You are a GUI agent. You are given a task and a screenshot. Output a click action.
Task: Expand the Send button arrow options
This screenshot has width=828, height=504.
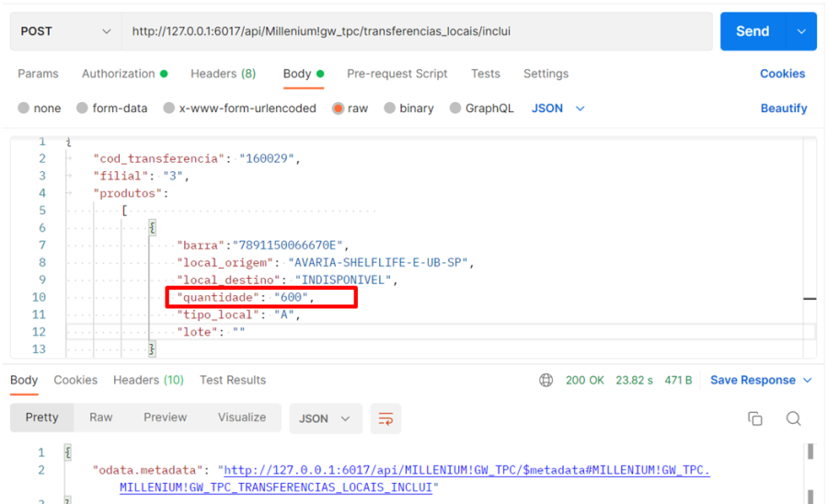pyautogui.click(x=801, y=31)
